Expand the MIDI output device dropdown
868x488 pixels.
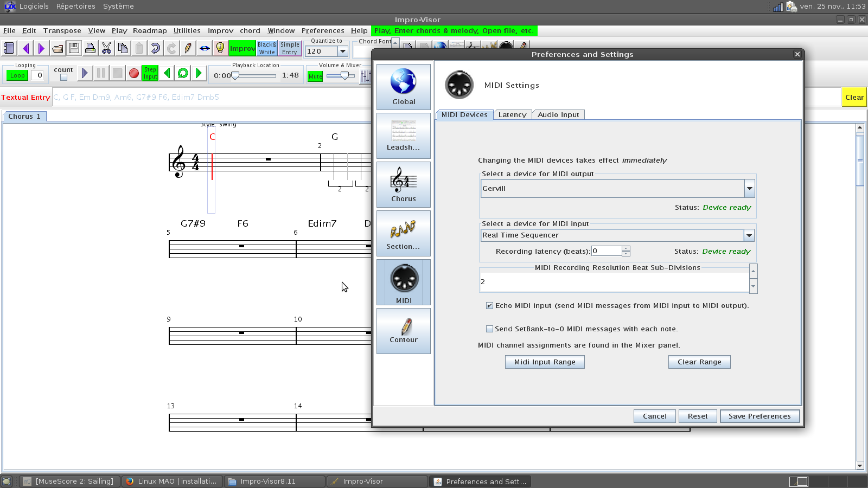pyautogui.click(x=749, y=189)
